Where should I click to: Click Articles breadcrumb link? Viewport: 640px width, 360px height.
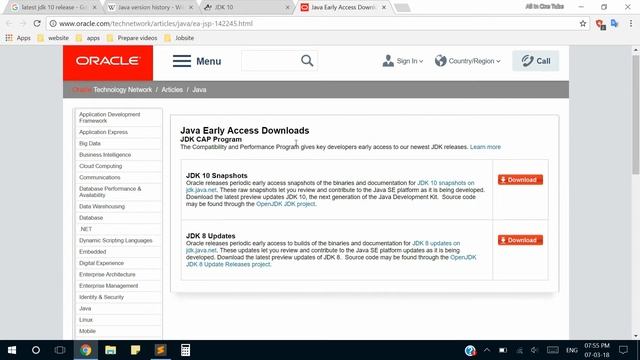(172, 90)
